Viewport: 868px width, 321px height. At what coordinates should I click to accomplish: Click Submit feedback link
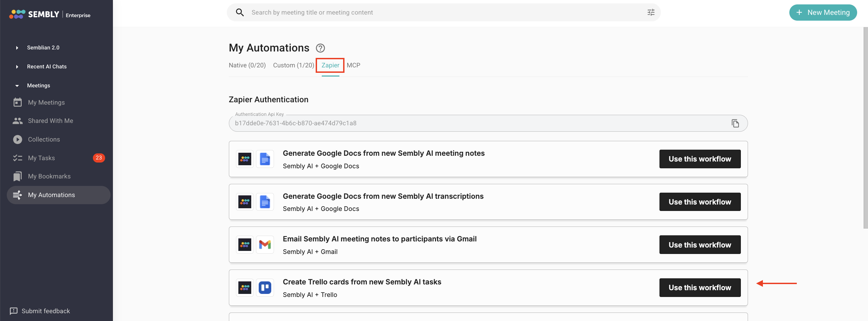(46, 311)
